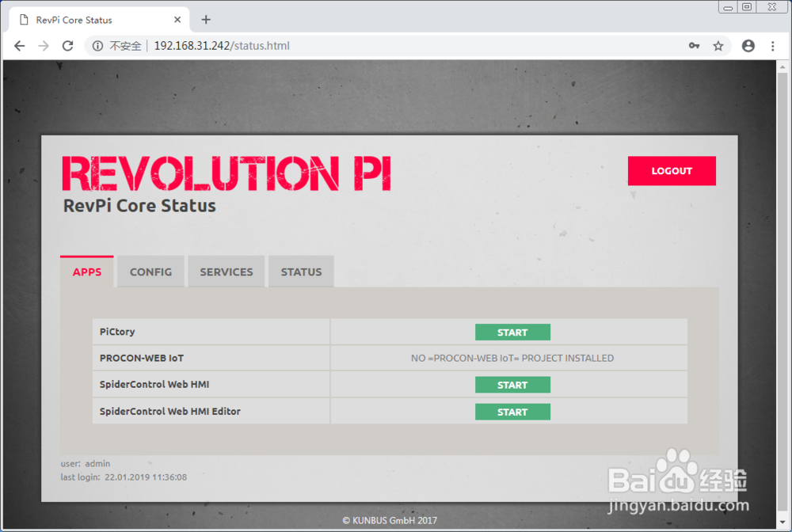Viewport: 792px width, 532px height.
Task: Switch to the STATUS tab
Action: (x=301, y=272)
